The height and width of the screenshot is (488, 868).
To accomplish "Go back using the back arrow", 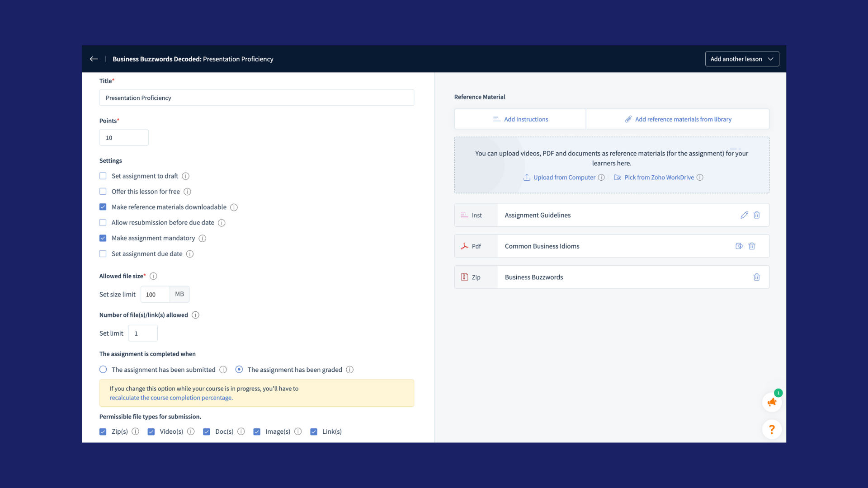I will [94, 59].
